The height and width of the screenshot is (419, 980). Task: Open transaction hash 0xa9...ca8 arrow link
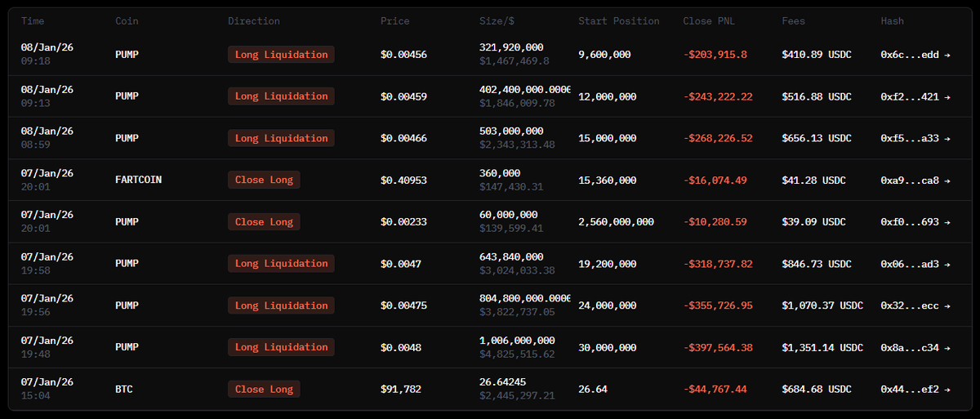(x=915, y=180)
